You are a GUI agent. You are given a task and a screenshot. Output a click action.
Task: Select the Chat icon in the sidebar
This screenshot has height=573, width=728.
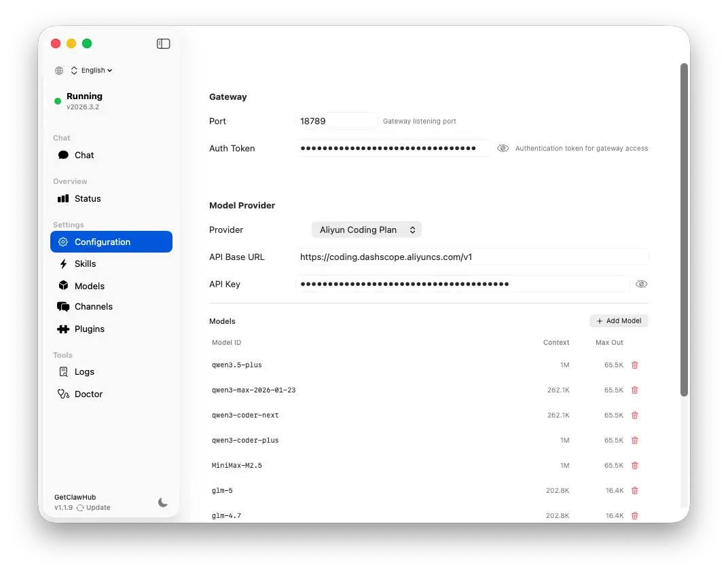(64, 155)
